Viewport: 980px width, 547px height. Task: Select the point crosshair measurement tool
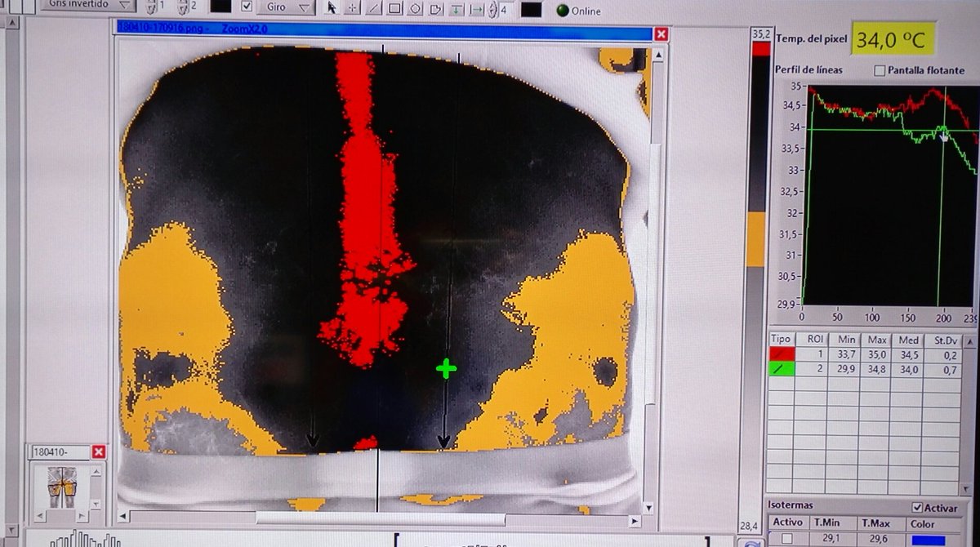(x=353, y=8)
